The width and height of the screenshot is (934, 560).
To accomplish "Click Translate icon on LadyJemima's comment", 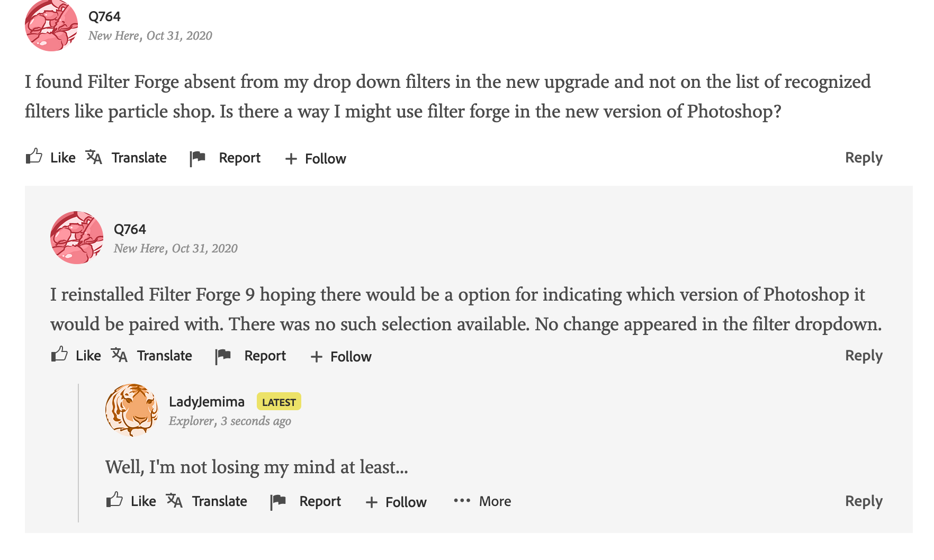I will 174,501.
